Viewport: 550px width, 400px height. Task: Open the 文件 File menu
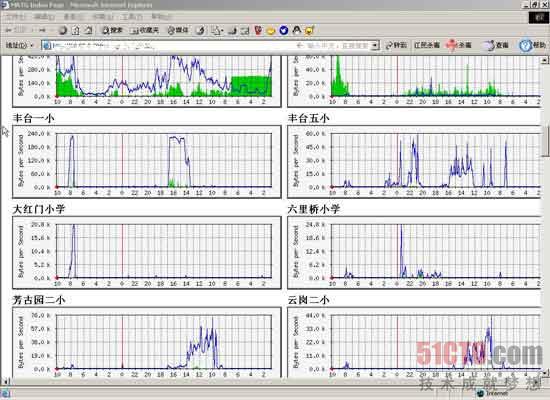click(x=15, y=16)
